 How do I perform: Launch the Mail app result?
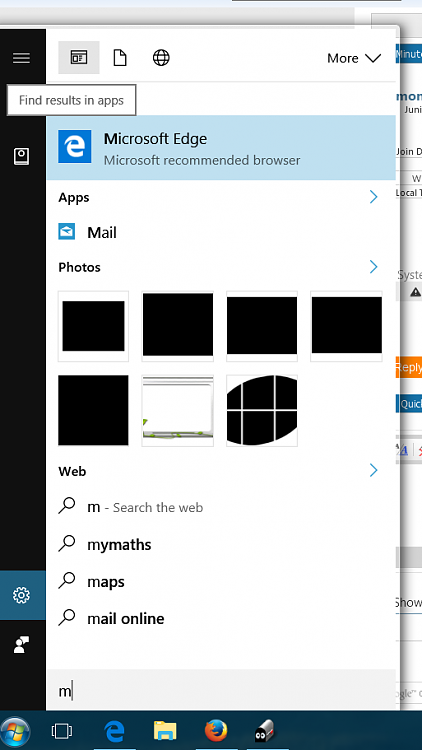coord(221,232)
